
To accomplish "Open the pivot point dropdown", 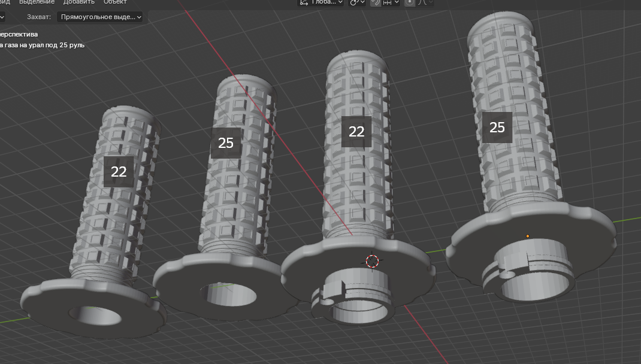I will coord(357,2).
